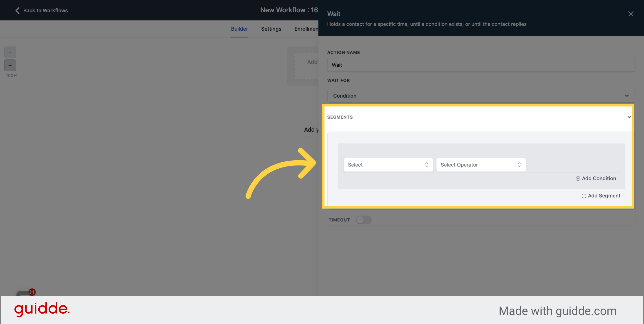Click the back chevron arrow icon
644x324 pixels.
(x=17, y=10)
